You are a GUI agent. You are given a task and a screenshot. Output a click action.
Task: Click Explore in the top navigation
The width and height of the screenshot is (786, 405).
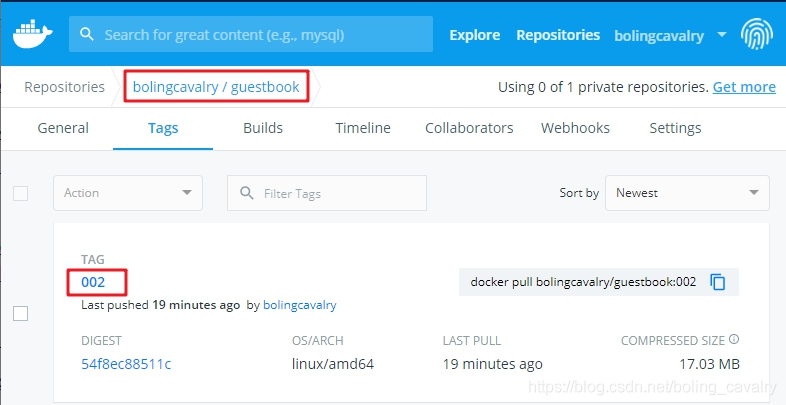(475, 35)
